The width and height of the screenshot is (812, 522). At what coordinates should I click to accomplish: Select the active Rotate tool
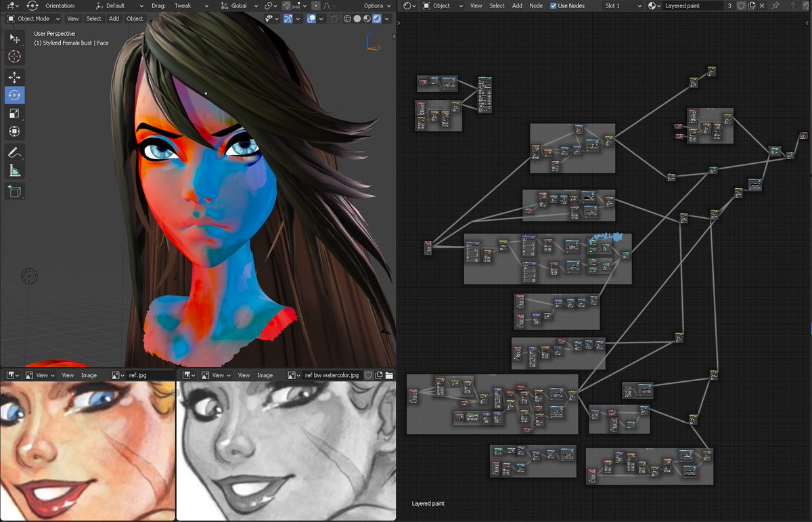click(14, 95)
